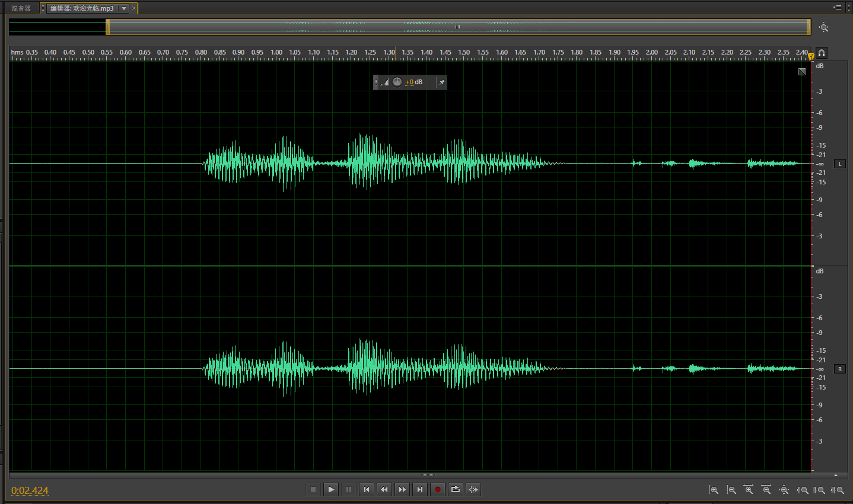Switch to the 混音器 tab
The width and height of the screenshot is (853, 504).
click(21, 8)
